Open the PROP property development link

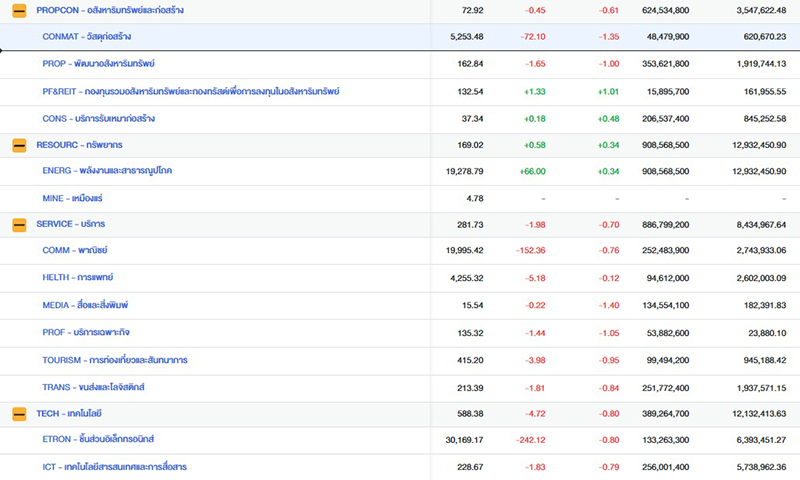pyautogui.click(x=98, y=64)
